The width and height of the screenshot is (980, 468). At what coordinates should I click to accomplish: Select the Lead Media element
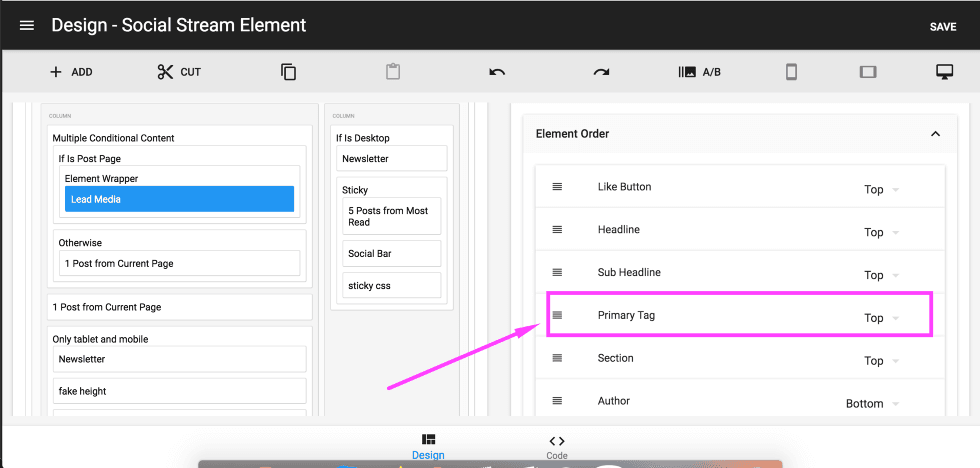pos(179,199)
